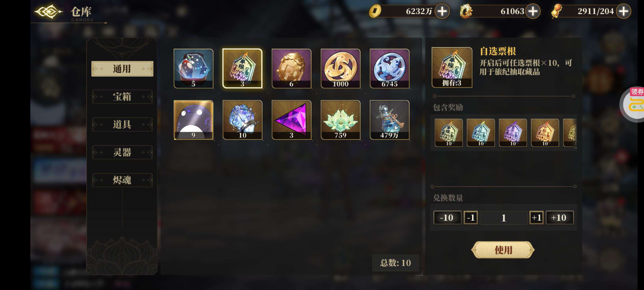Add stamina beside 2911/204 with the plus button

click(624, 11)
